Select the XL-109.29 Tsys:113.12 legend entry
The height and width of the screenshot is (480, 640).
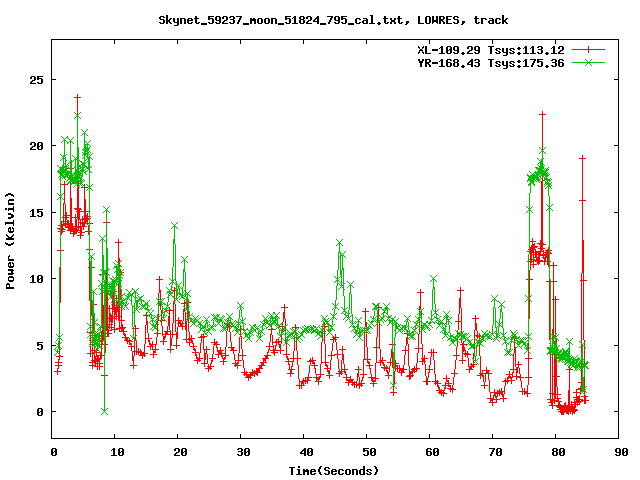(x=491, y=50)
